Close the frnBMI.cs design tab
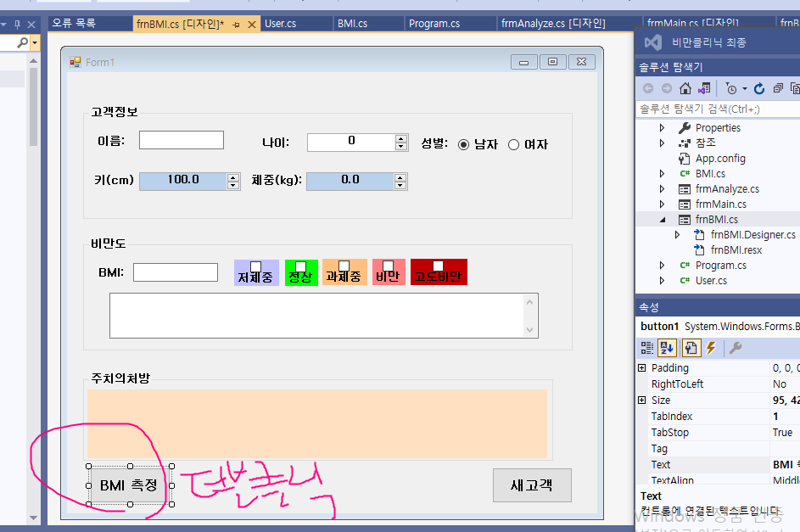 tap(251, 25)
